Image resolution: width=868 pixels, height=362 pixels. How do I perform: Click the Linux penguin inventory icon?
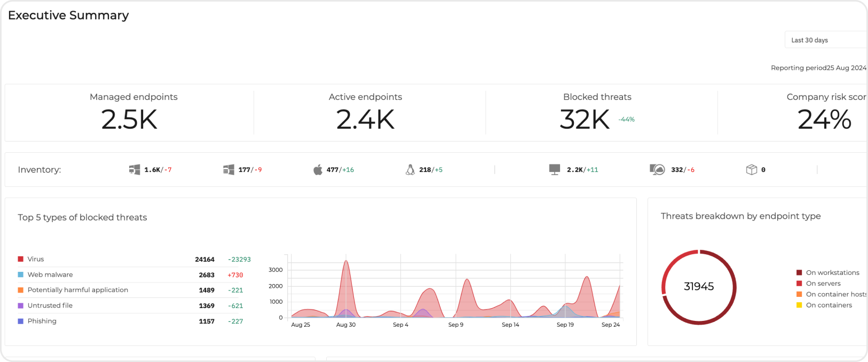[x=410, y=170]
